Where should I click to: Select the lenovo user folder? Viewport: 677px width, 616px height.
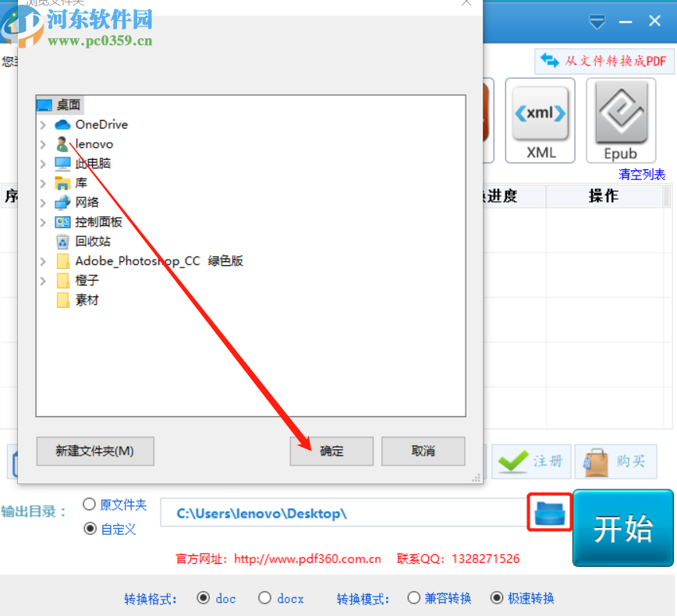(94, 144)
